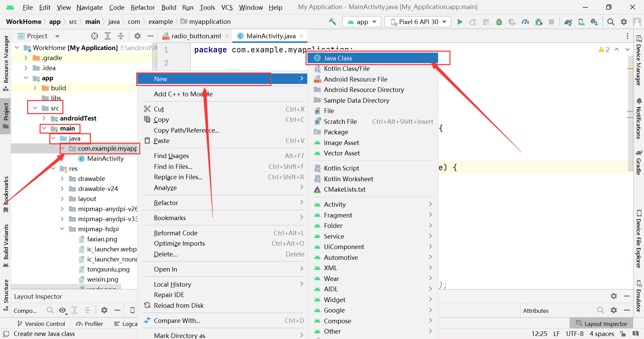This screenshot has width=644, height=339.
Task: Open IDE settings gear in main toolbar
Action: pyautogui.click(x=624, y=22)
